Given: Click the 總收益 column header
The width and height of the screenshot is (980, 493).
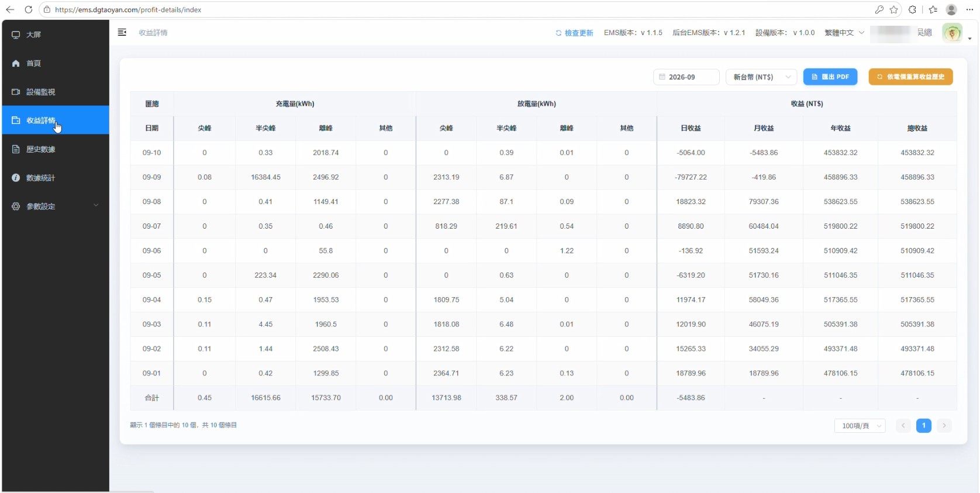Looking at the screenshot, I should [x=917, y=128].
